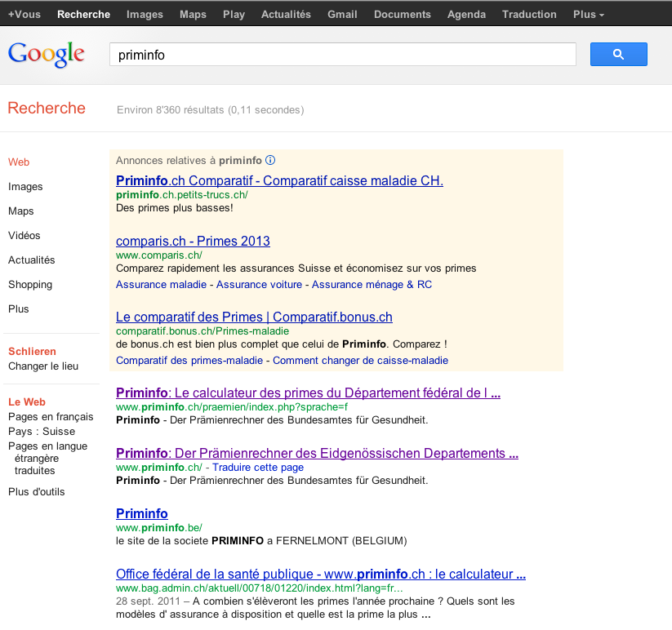
Task: Go to the Google logo homepage
Action: [47, 55]
